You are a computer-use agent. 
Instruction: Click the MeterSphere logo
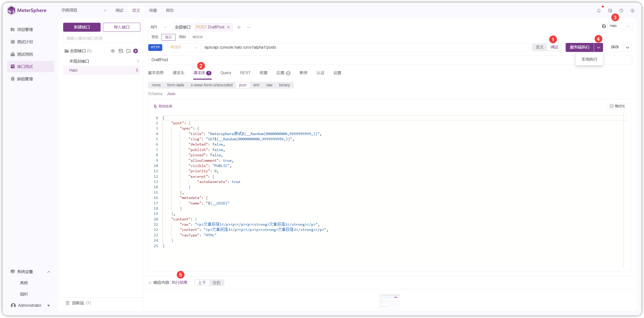[27, 10]
